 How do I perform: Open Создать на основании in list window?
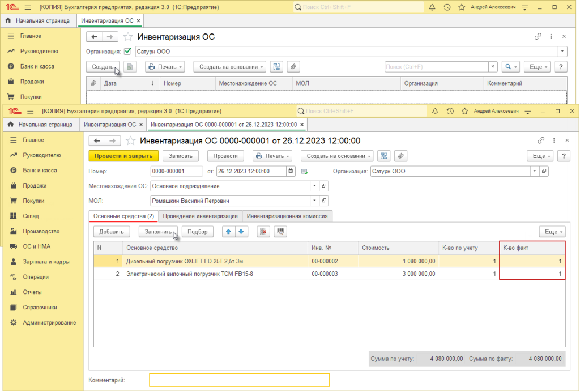coord(230,67)
